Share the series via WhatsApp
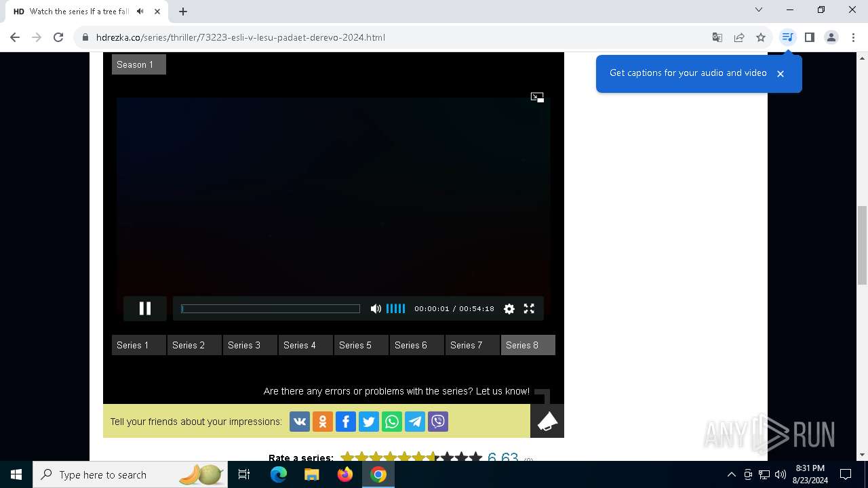 [x=392, y=422]
